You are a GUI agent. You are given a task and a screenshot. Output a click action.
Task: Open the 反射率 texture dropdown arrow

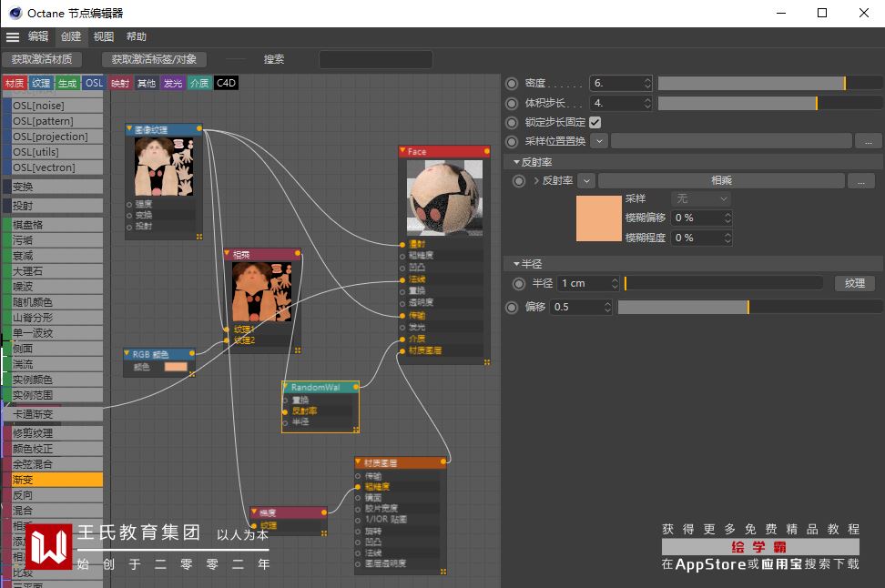click(x=586, y=180)
